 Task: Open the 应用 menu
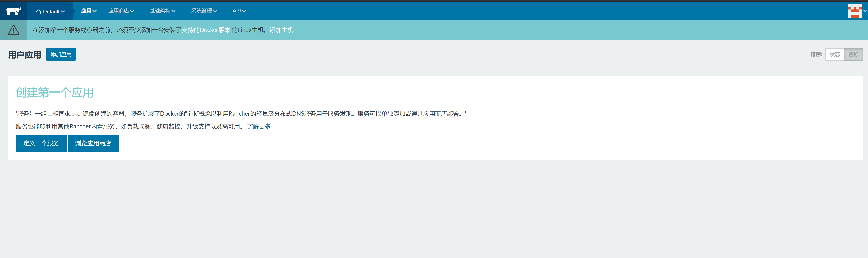pyautogui.click(x=89, y=11)
